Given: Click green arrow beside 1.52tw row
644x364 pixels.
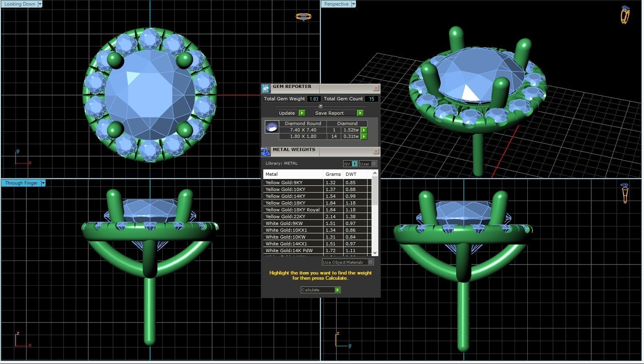Looking at the screenshot, I should click(x=364, y=130).
